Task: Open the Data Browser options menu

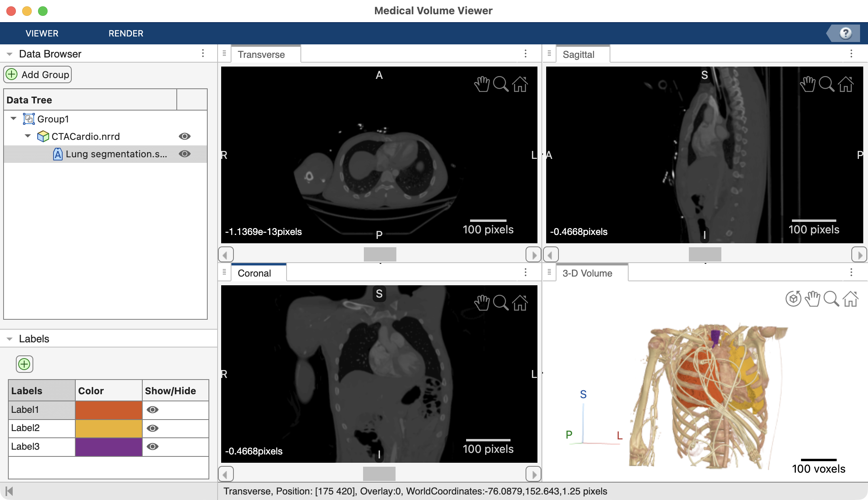Action: (203, 53)
